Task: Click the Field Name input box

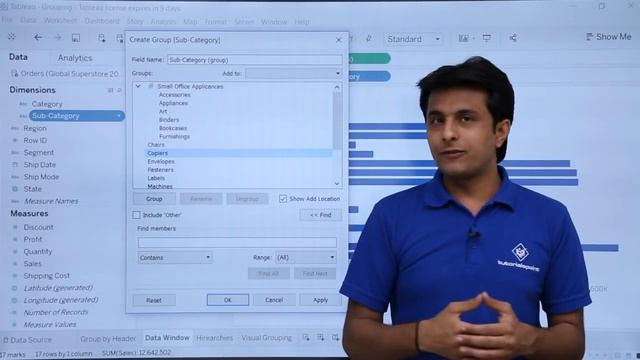Action: pyautogui.click(x=255, y=60)
